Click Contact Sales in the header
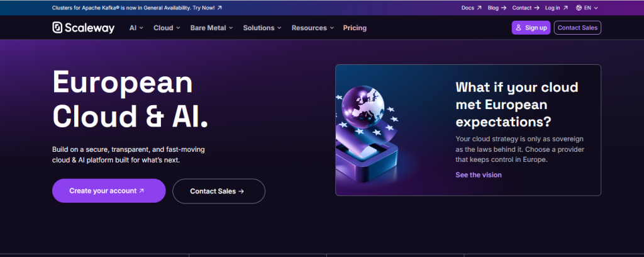Viewport: 644px width, 257px height. click(x=577, y=28)
